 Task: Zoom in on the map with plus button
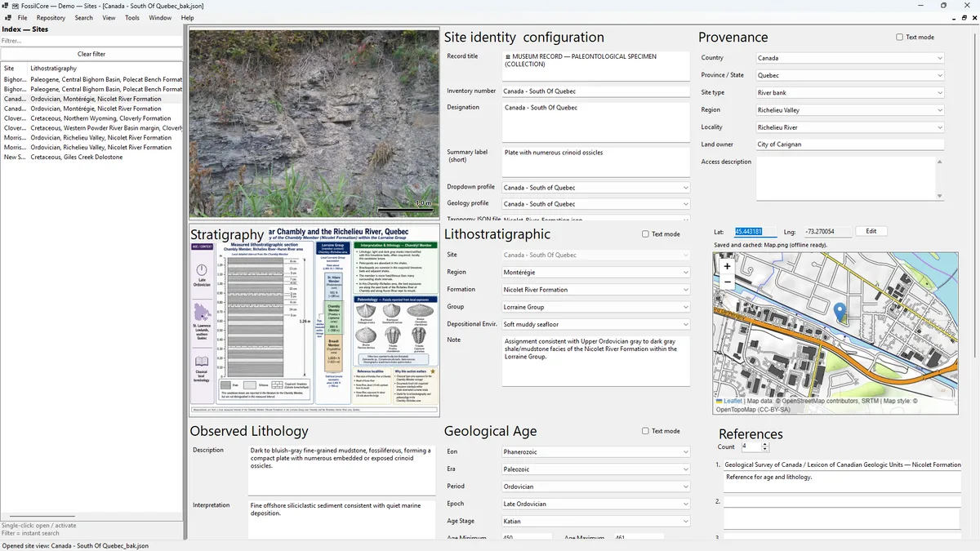click(x=727, y=266)
